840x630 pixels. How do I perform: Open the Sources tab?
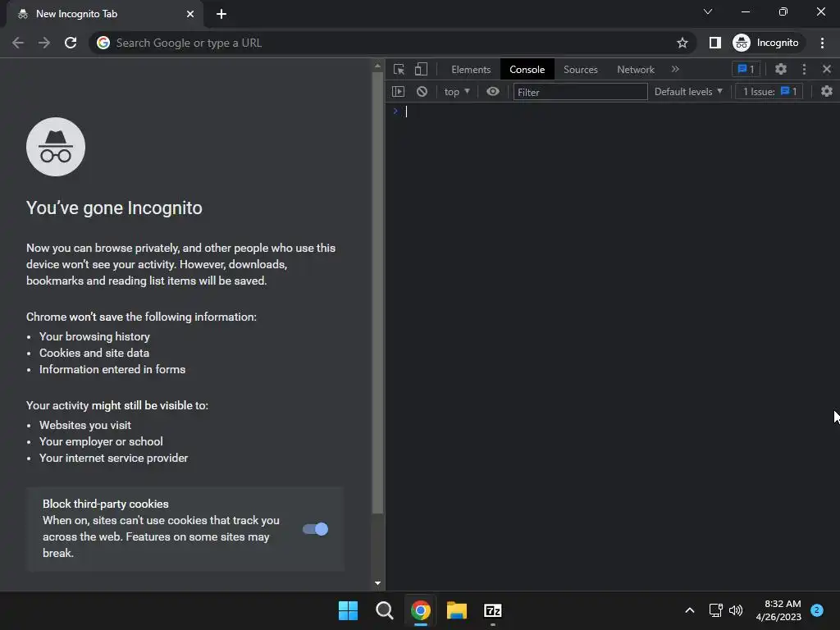coord(580,70)
